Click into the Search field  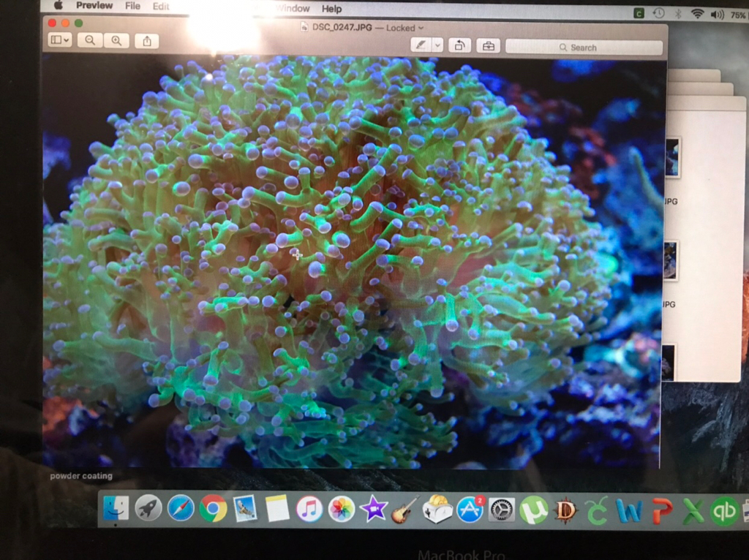(x=584, y=48)
